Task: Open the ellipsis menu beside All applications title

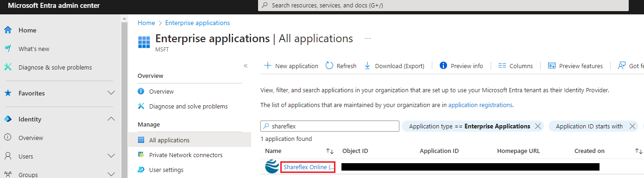Action: click(368, 38)
